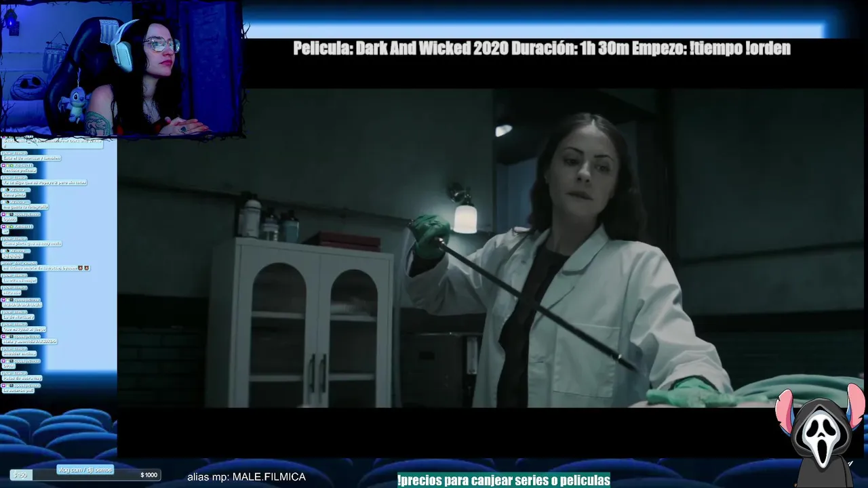The image size is (868, 488).
Task: Click the 'alias mp: MALE.FILMICA' text
Action: (246, 476)
